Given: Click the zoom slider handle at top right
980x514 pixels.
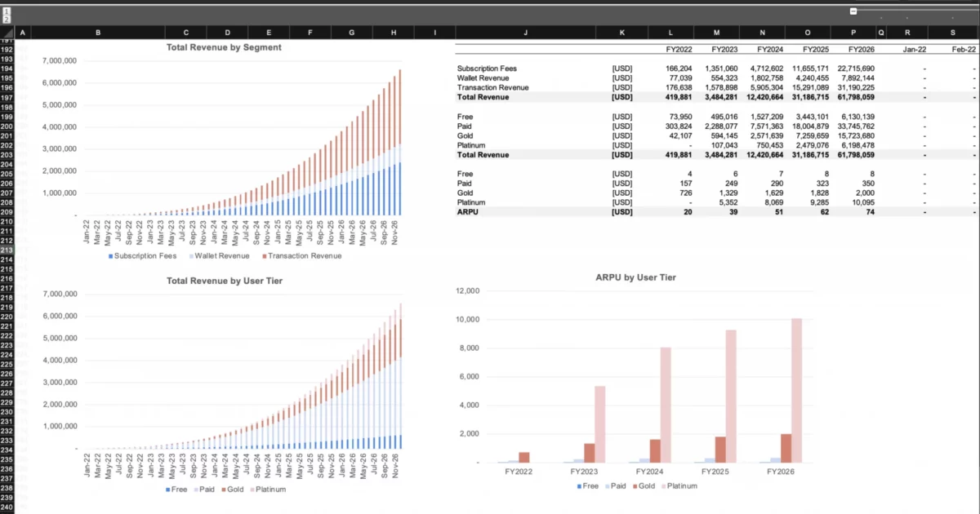Looking at the screenshot, I should point(853,11).
